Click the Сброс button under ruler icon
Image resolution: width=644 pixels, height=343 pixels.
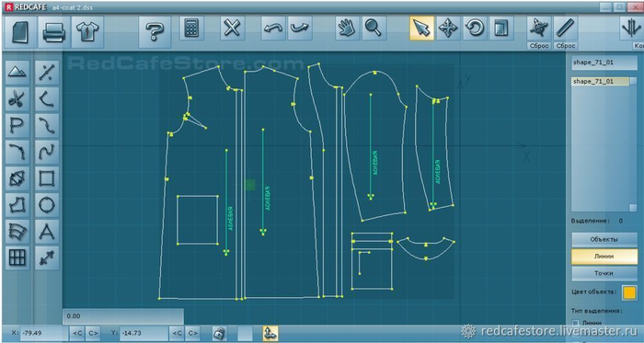click(x=566, y=46)
